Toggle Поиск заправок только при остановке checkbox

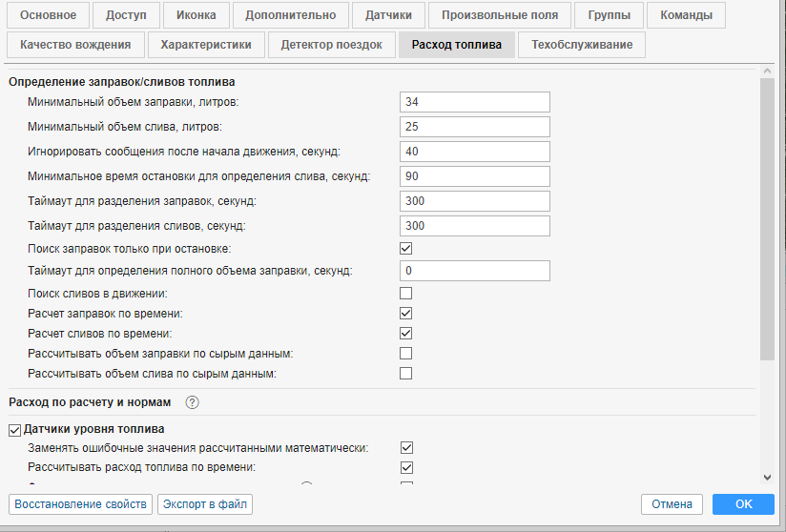tap(405, 249)
